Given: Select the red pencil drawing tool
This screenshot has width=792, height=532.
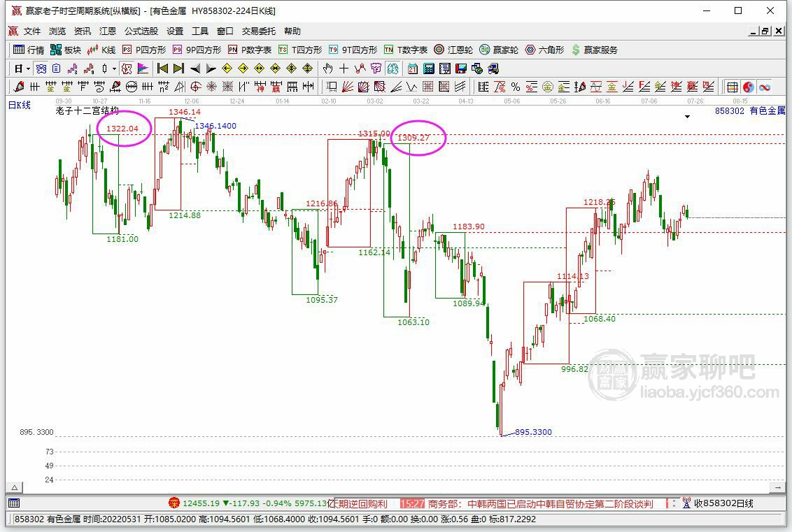Looking at the screenshot, I should pyautogui.click(x=19, y=87).
